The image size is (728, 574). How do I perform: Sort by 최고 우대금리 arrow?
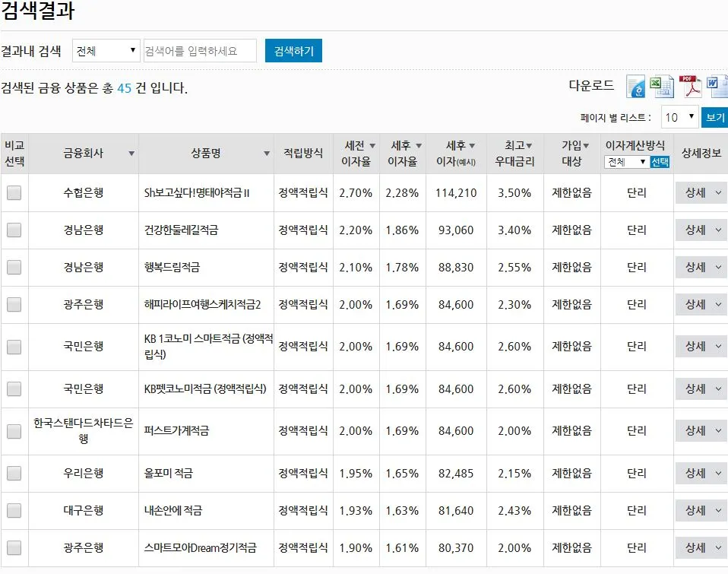click(530, 146)
